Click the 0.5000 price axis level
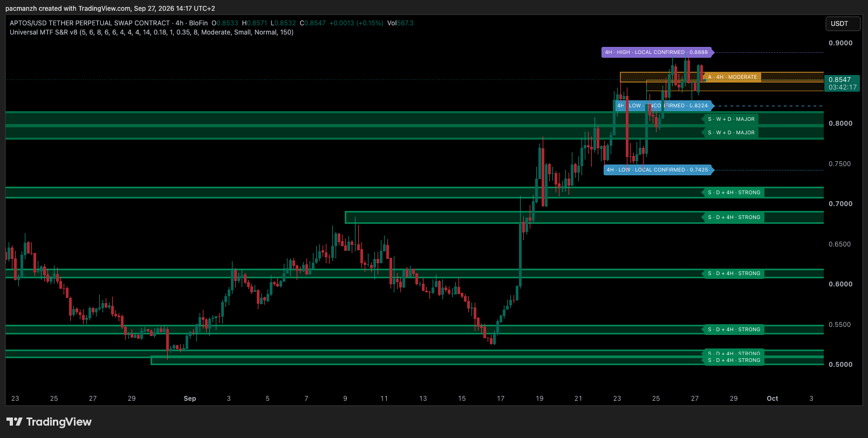Viewport: 868px width, 438px height. (x=840, y=365)
